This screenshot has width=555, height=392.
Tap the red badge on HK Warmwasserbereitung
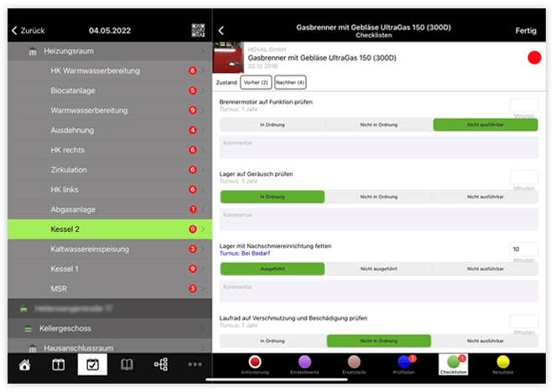coord(193,70)
